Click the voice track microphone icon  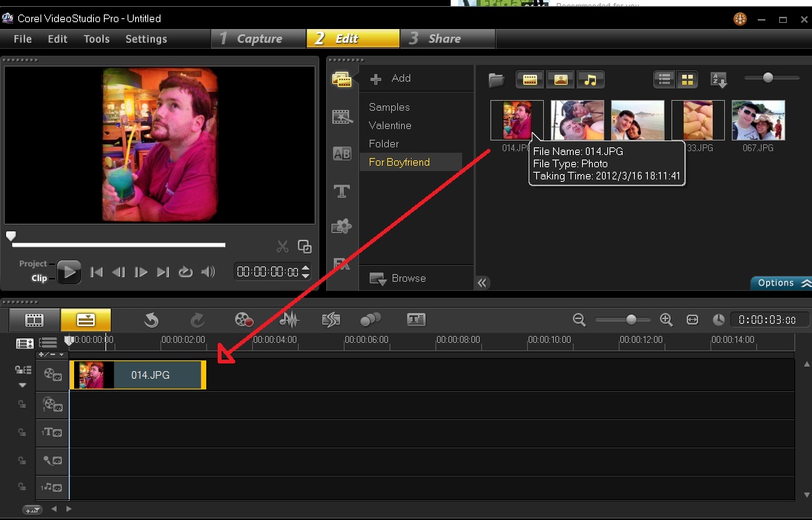click(x=52, y=460)
